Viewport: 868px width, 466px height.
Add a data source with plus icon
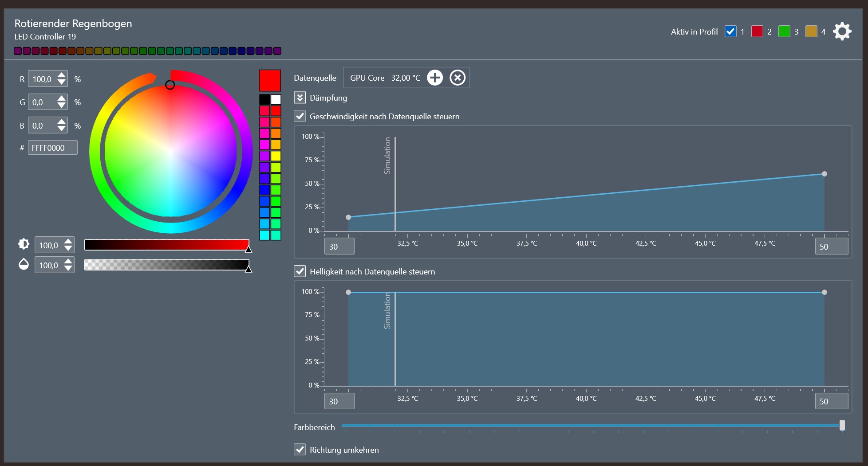tap(434, 78)
